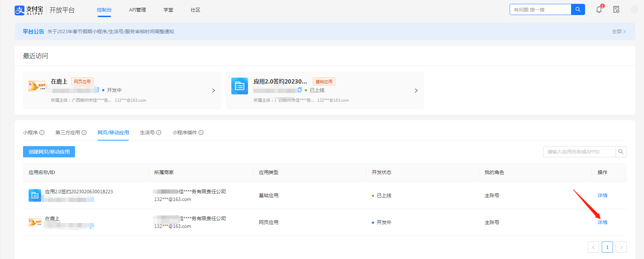Viewport: 644px width, 259px height.
Task: Open the document list icon in header
Action: point(616,9)
